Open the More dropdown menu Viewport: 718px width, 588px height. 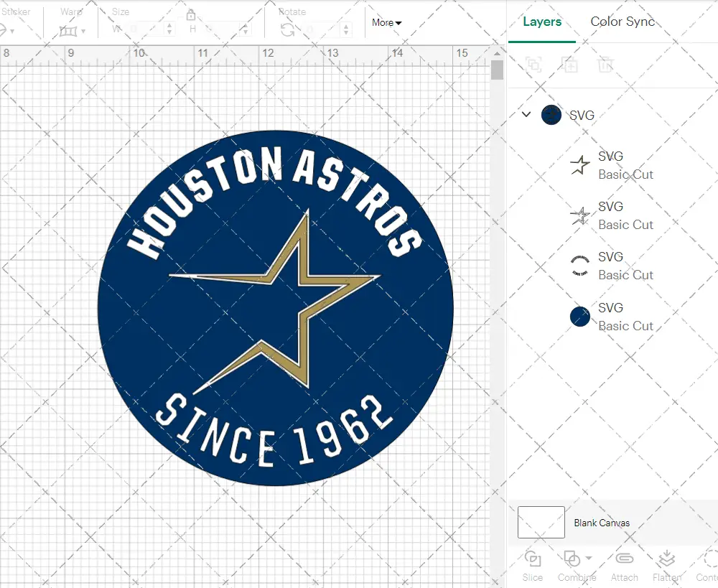386,22
